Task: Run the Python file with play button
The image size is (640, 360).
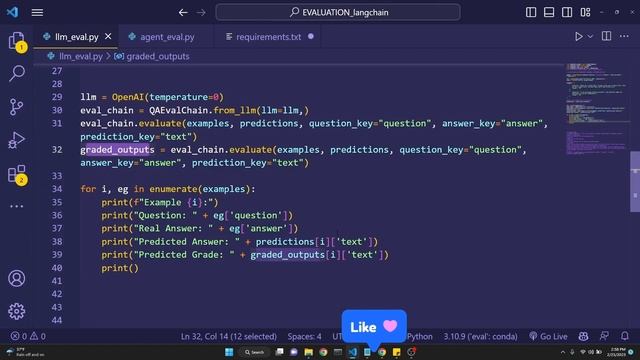Action: [578, 36]
